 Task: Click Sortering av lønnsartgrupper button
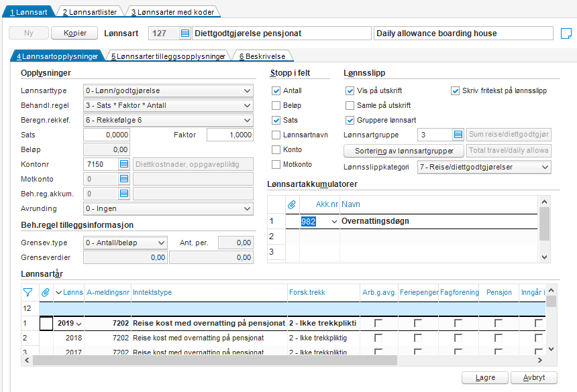[404, 151]
